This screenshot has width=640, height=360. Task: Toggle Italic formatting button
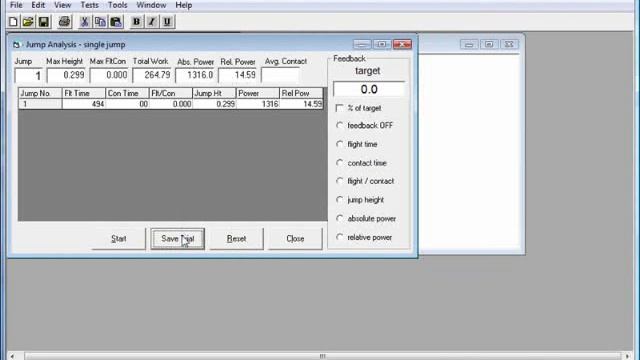click(151, 22)
